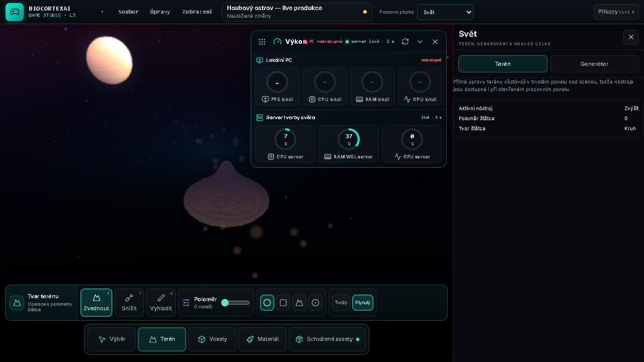Click the Poloměr štětce row

click(548, 119)
